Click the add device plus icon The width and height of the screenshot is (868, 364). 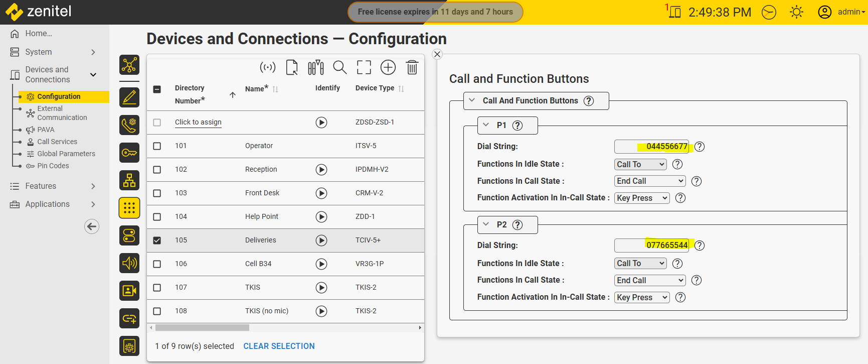[388, 67]
